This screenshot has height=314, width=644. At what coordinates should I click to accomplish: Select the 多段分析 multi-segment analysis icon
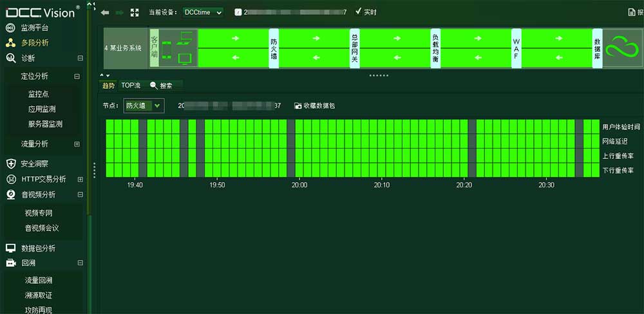pos(11,42)
